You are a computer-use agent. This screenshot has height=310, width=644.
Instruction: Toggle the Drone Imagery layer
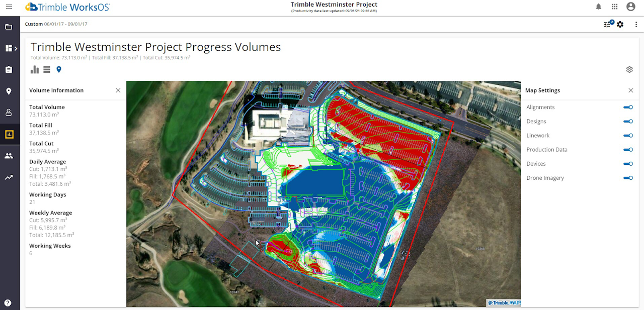[628, 177]
